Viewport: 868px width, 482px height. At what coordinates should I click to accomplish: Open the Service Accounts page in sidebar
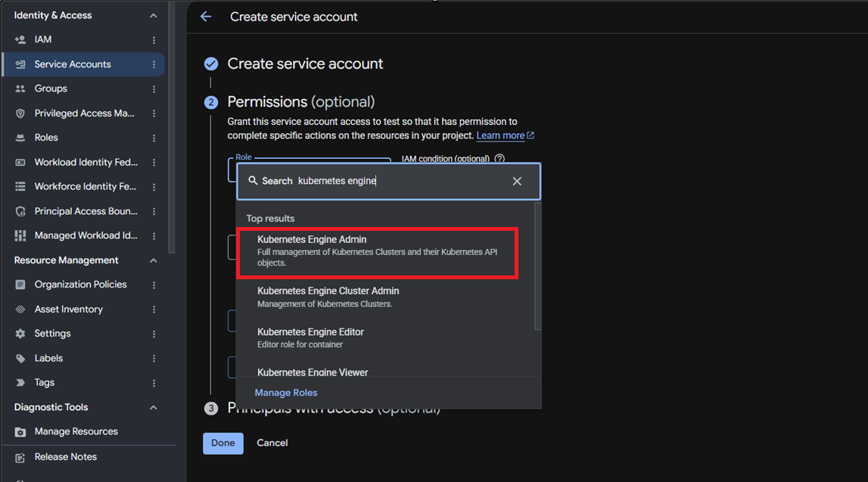[x=83, y=64]
